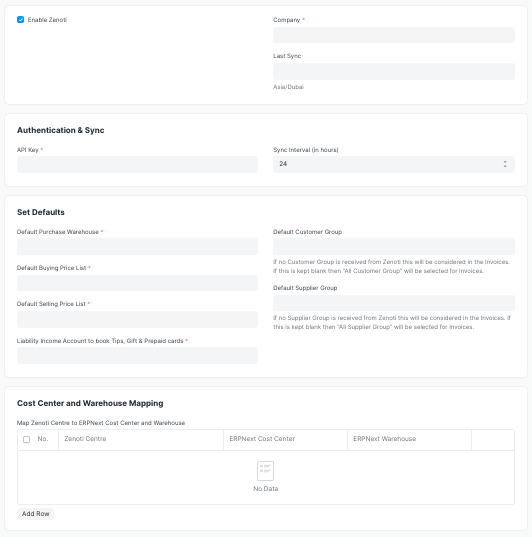Click the ERPNext Cost Center column header
The width and height of the screenshot is (532, 537).
[x=285, y=440]
